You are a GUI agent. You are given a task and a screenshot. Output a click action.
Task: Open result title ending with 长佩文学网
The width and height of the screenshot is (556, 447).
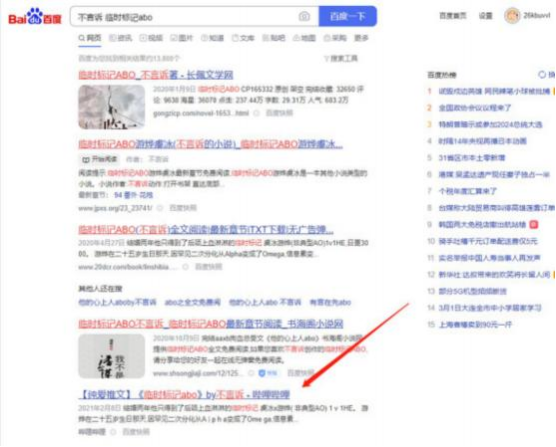[x=156, y=75]
